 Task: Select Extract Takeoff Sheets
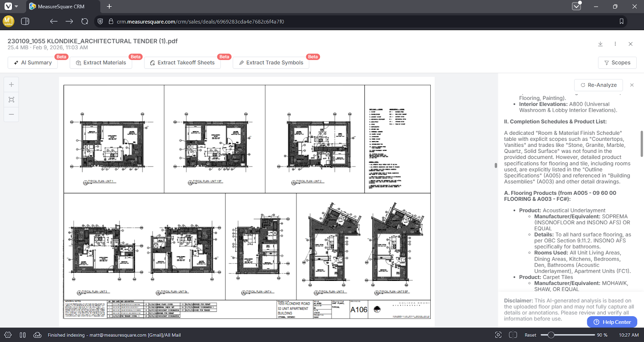[182, 63]
